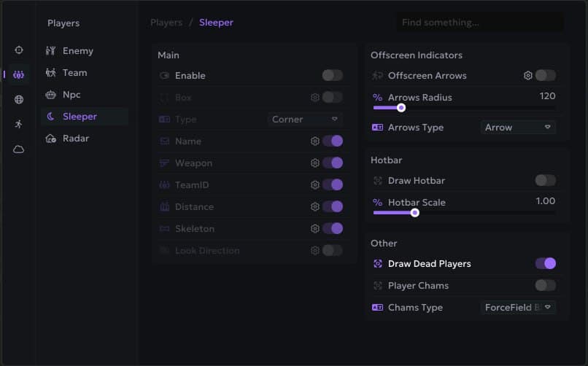588x366 pixels.
Task: Click gear icon next to Weapon option
Action: pos(315,163)
